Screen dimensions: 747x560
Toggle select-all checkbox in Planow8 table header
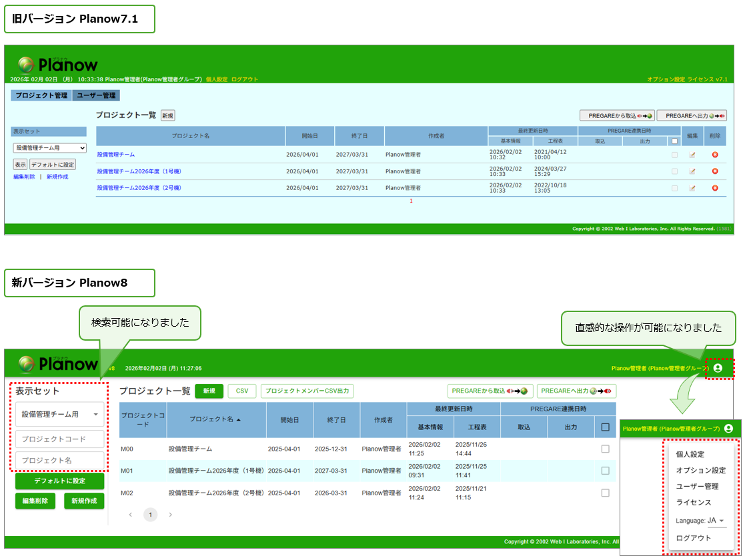click(605, 427)
